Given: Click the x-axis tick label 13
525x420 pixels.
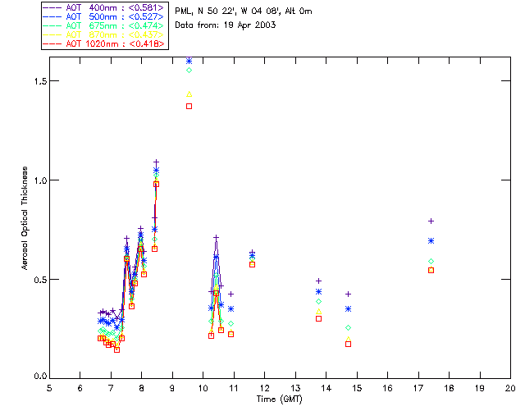Looking at the screenshot, I should 295,388.
